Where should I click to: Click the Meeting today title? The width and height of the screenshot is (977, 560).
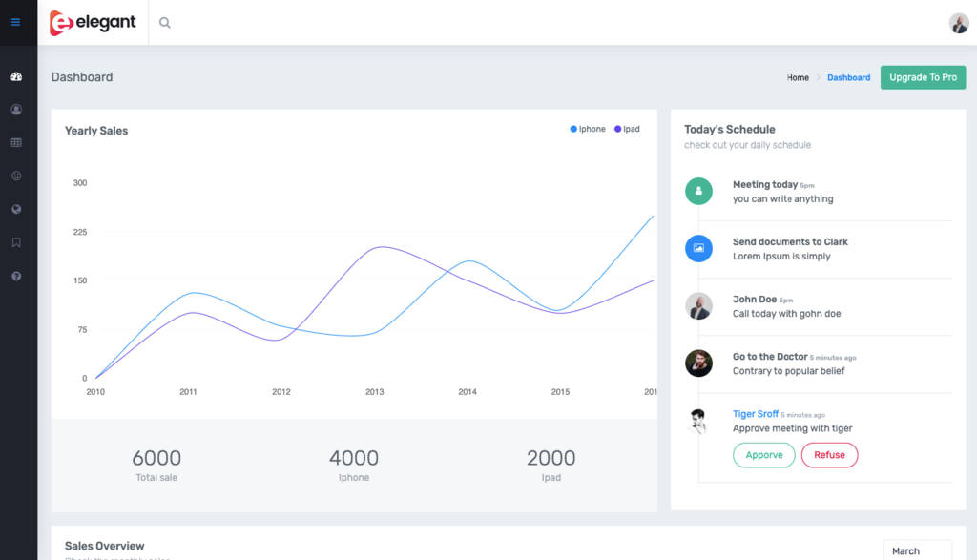point(765,185)
